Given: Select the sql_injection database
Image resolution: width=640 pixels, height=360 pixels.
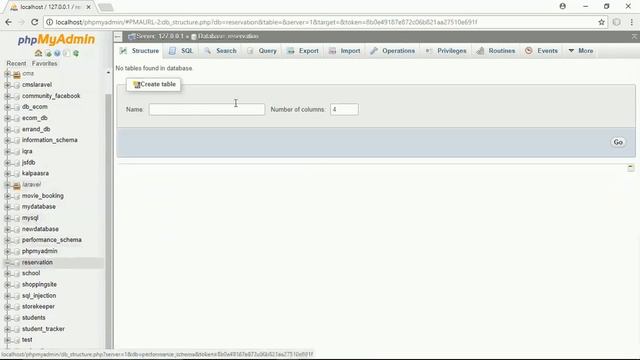Looking at the screenshot, I should tap(39, 296).
